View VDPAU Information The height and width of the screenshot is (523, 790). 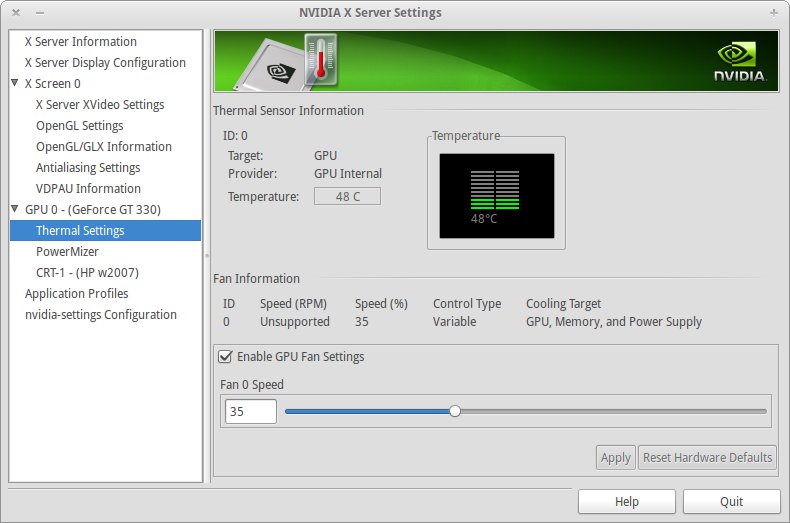88,188
